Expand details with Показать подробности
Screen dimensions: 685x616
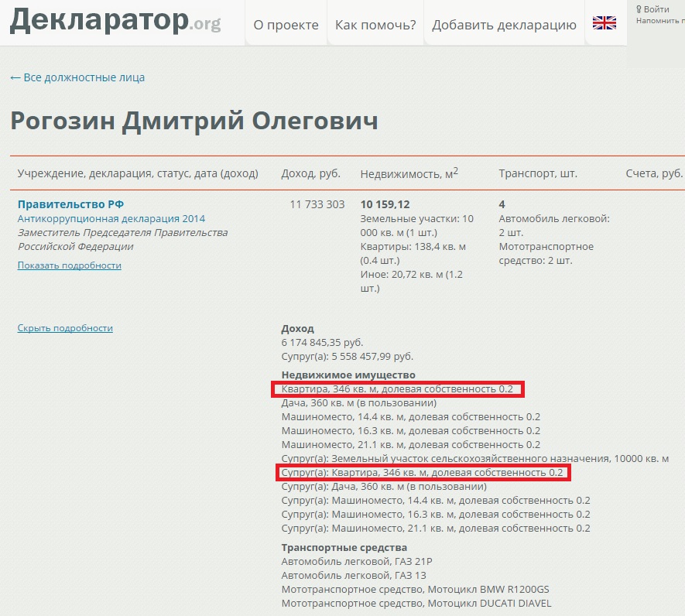click(70, 265)
